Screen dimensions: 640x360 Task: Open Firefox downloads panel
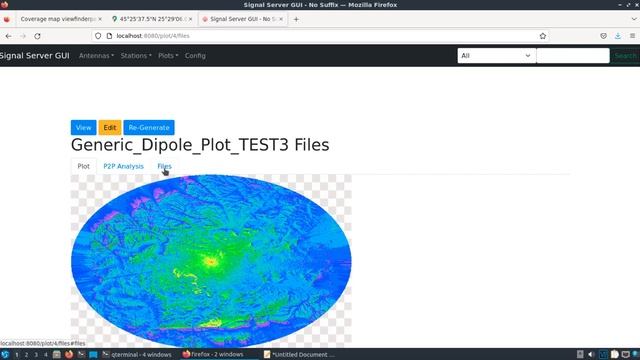click(x=618, y=36)
